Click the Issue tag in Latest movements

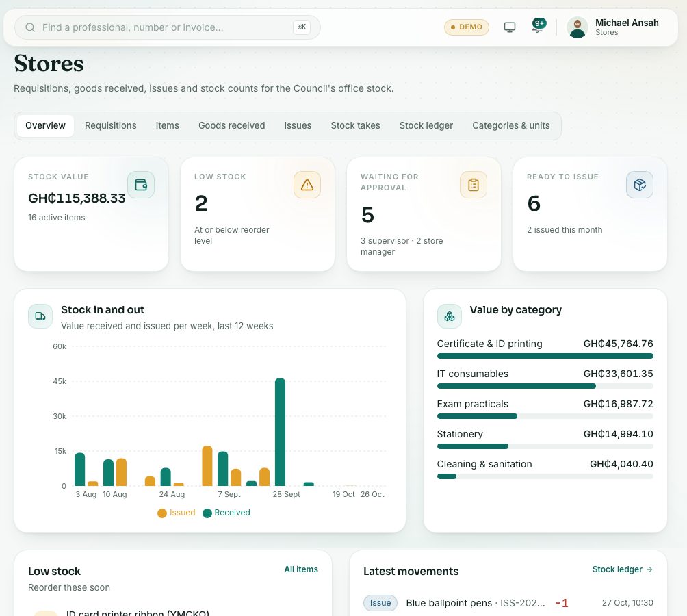[380, 603]
